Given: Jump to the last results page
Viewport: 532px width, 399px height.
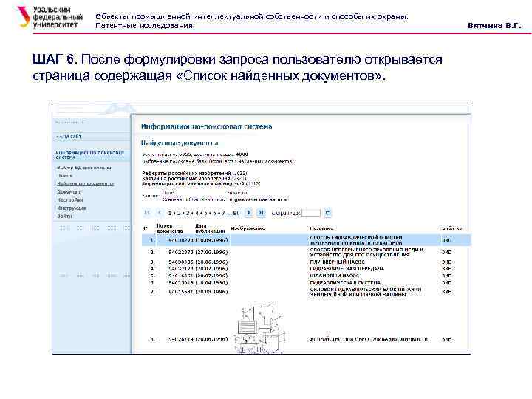Looking at the screenshot, I should (x=261, y=213).
